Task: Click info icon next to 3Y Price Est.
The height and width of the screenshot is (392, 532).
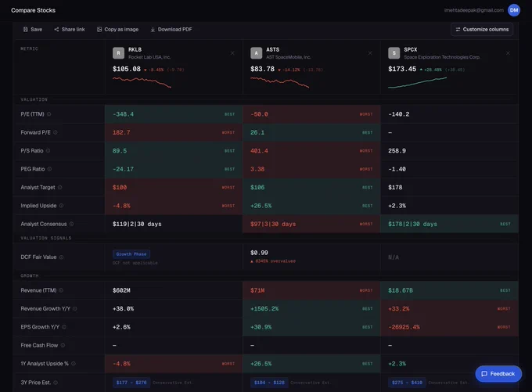Action: (x=56, y=383)
